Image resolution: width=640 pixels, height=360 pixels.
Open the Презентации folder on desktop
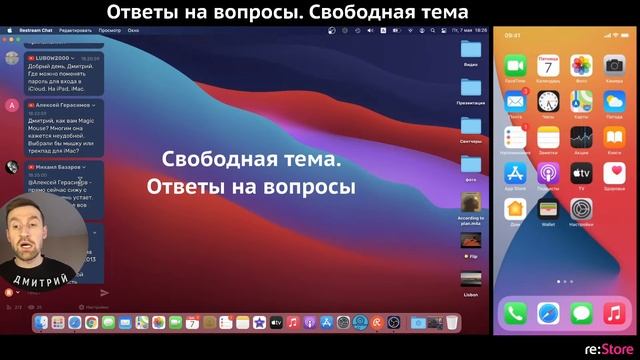(471, 87)
